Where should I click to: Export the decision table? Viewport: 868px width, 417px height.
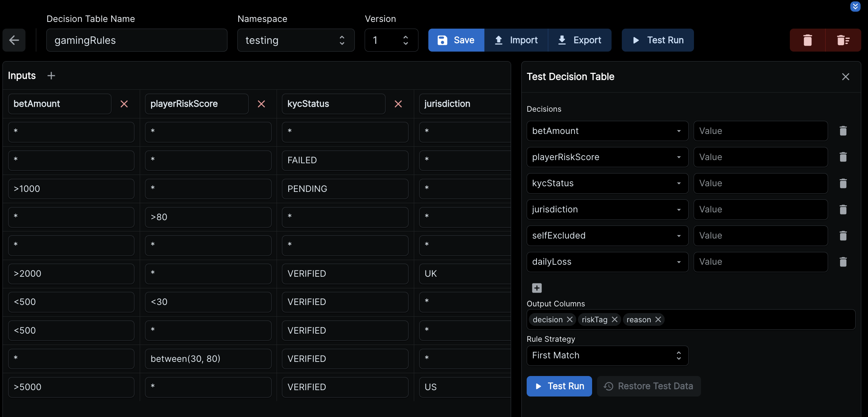tap(580, 40)
